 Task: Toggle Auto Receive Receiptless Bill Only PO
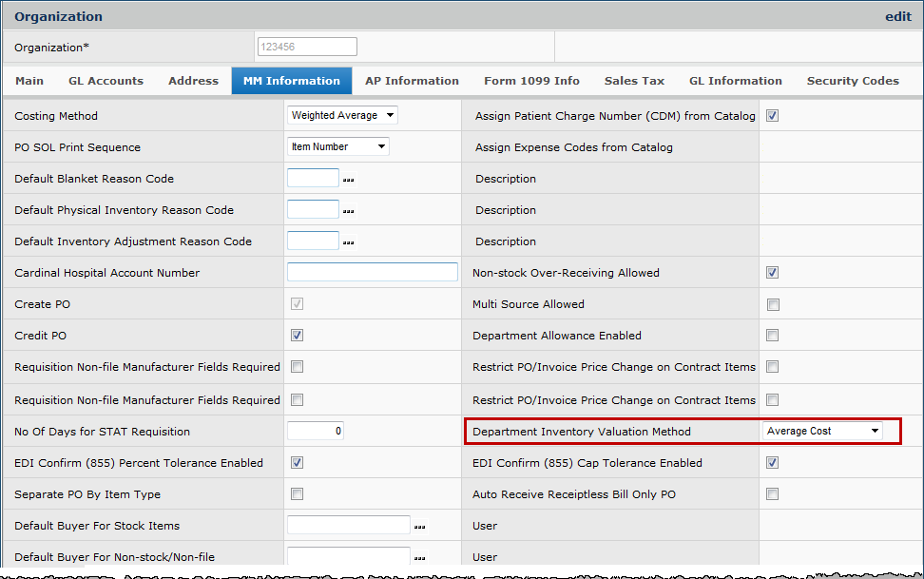pyautogui.click(x=773, y=494)
